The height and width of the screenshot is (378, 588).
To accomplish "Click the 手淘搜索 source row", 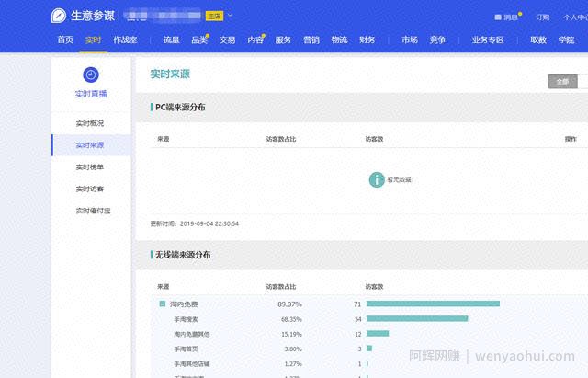I will [186, 319].
